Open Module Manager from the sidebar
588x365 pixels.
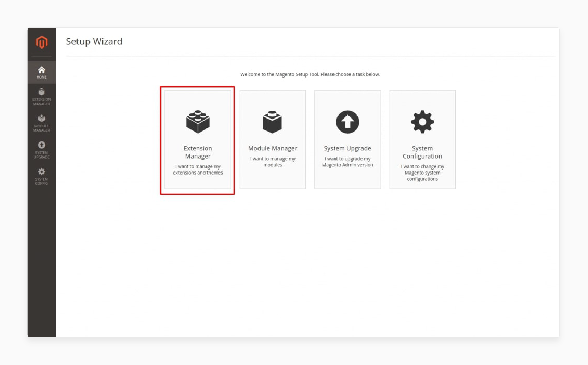(x=41, y=124)
